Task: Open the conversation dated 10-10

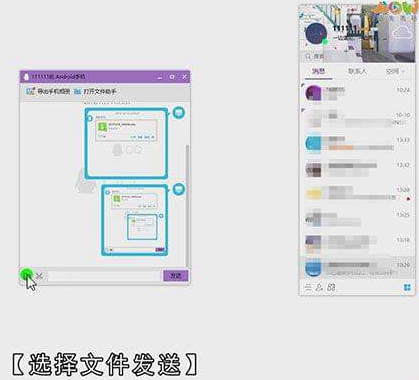Action: [x=357, y=119]
